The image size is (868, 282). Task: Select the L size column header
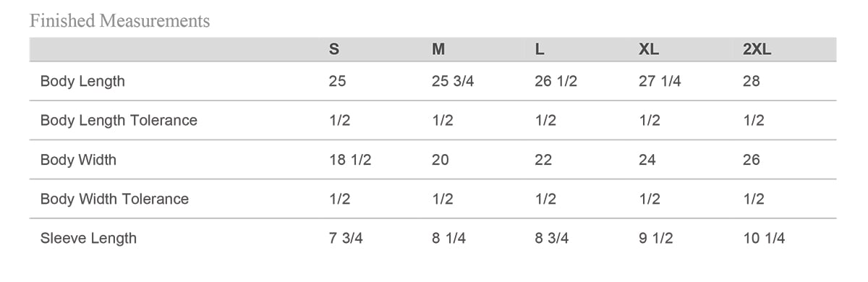[x=540, y=50]
